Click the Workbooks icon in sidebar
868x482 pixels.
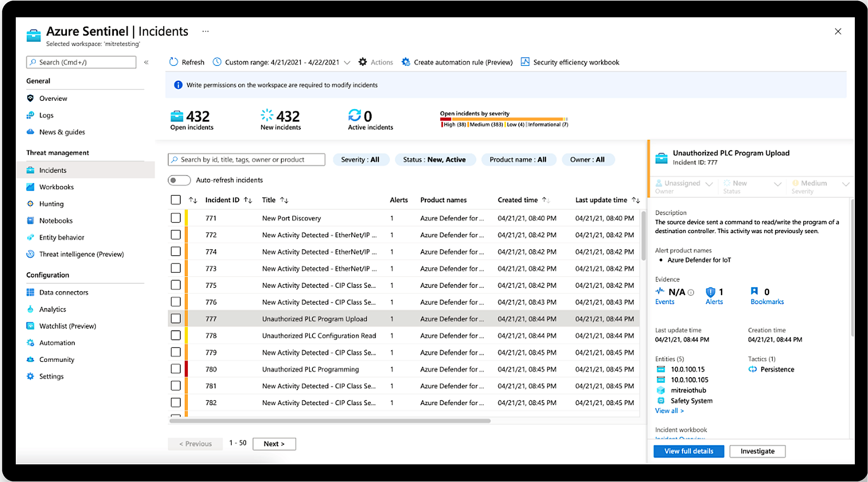point(30,187)
